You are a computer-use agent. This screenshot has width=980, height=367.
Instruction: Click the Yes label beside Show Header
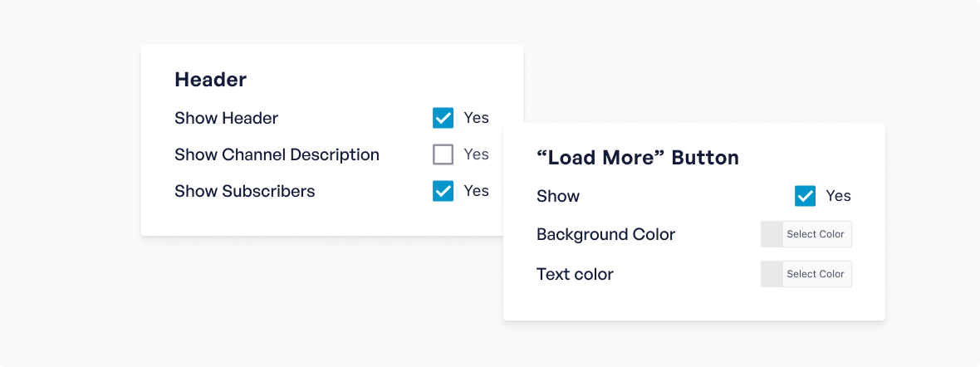coord(476,118)
